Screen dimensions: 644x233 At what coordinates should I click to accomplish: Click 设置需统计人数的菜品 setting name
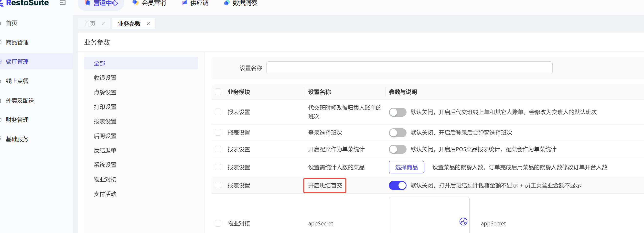tap(336, 167)
